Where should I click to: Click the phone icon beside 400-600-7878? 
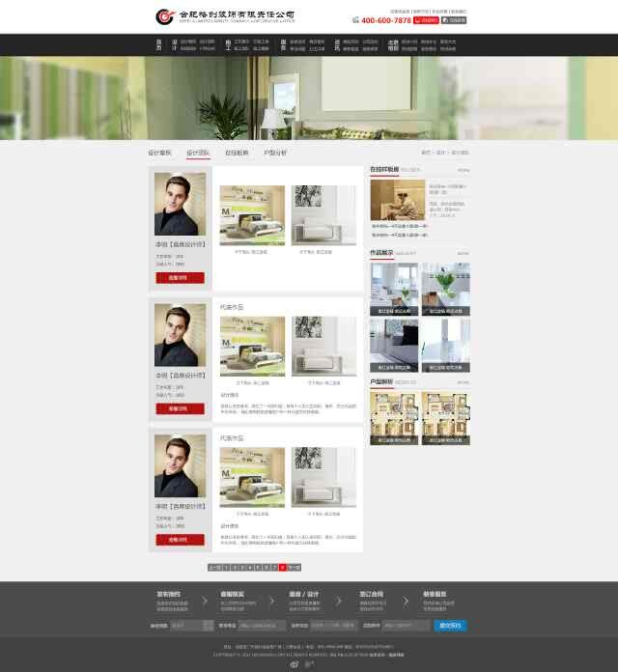coord(356,19)
